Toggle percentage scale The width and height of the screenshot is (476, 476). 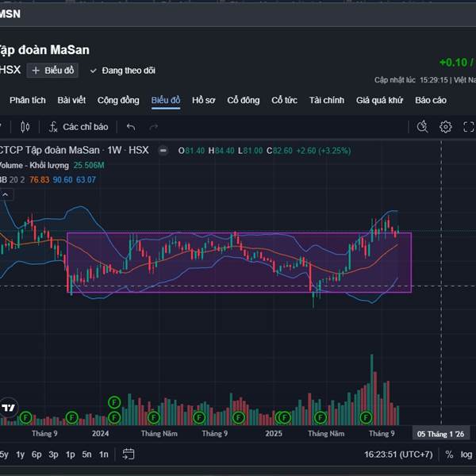point(449,455)
